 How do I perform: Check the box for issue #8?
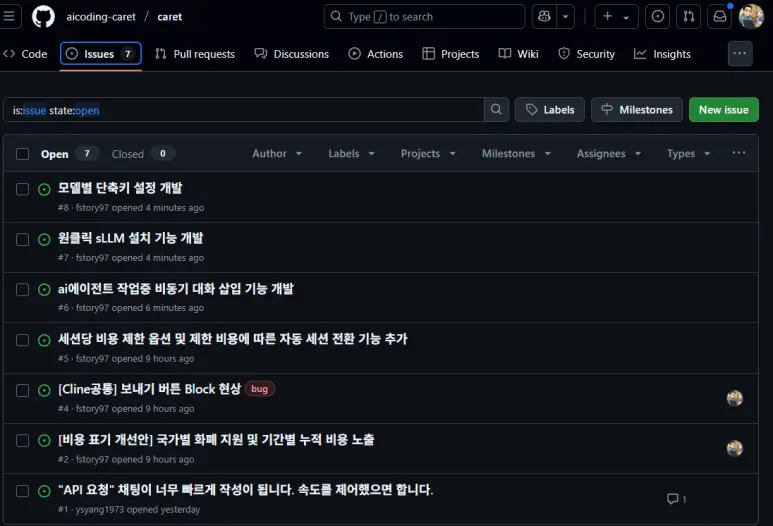pos(23,189)
